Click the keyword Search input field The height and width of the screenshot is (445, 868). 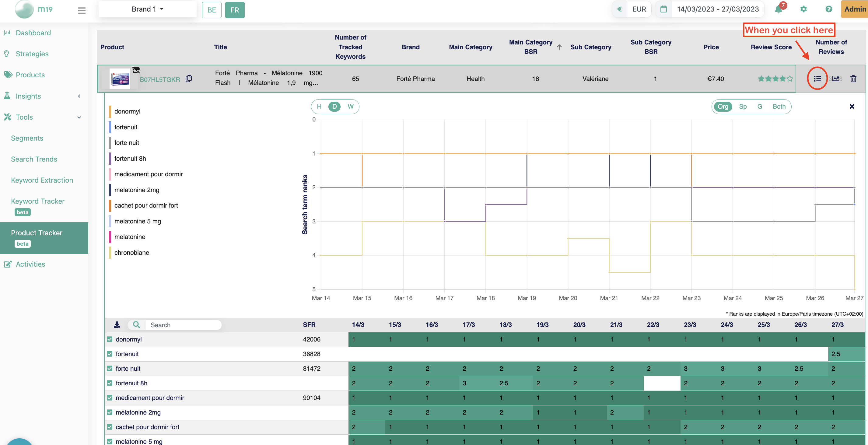184,325
